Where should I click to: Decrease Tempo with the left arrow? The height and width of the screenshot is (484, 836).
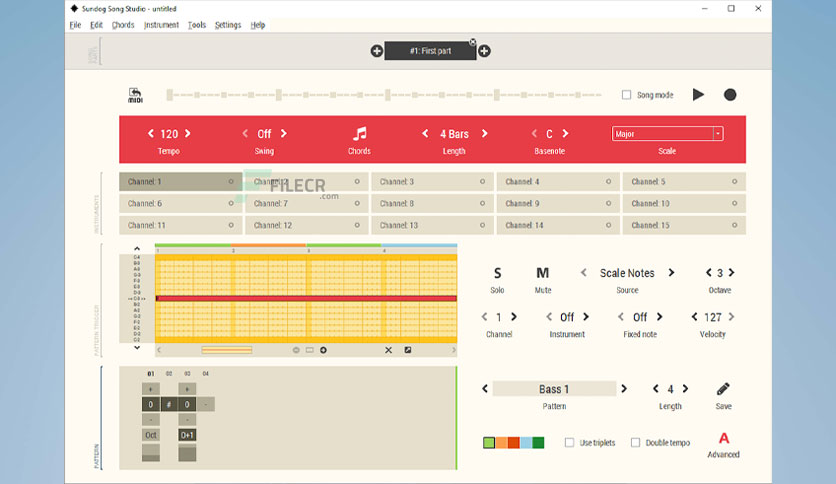(x=150, y=133)
